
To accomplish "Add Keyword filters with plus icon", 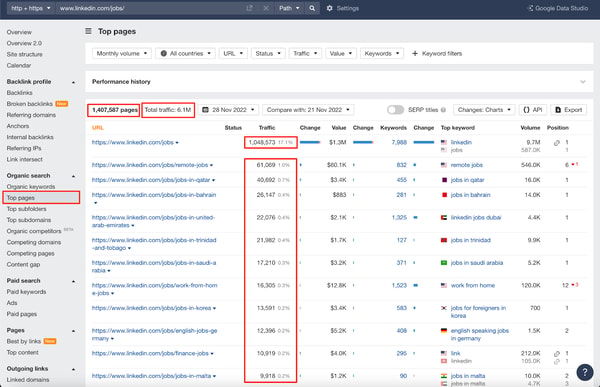I will (x=437, y=54).
